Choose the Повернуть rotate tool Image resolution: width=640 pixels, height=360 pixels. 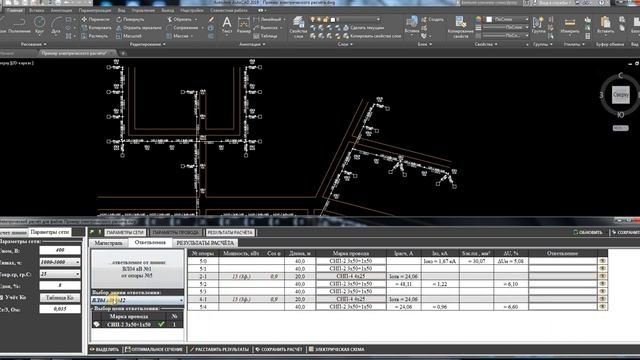pos(130,19)
